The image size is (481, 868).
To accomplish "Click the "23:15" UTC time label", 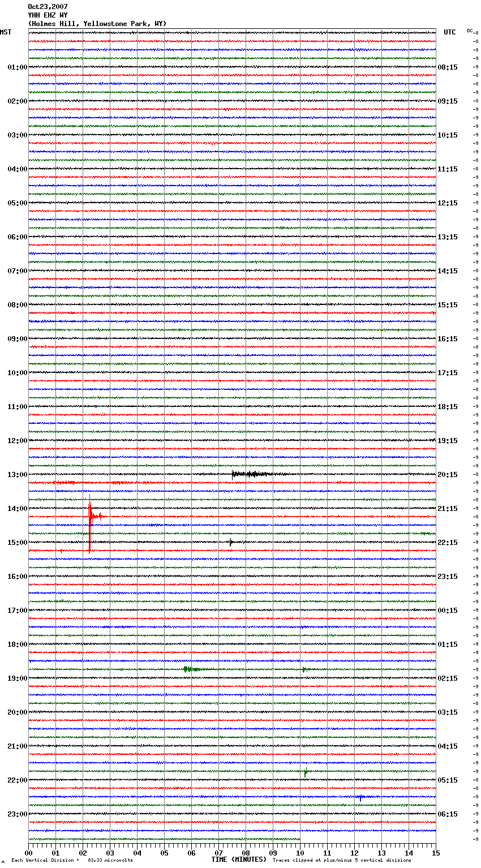I will (x=448, y=577).
